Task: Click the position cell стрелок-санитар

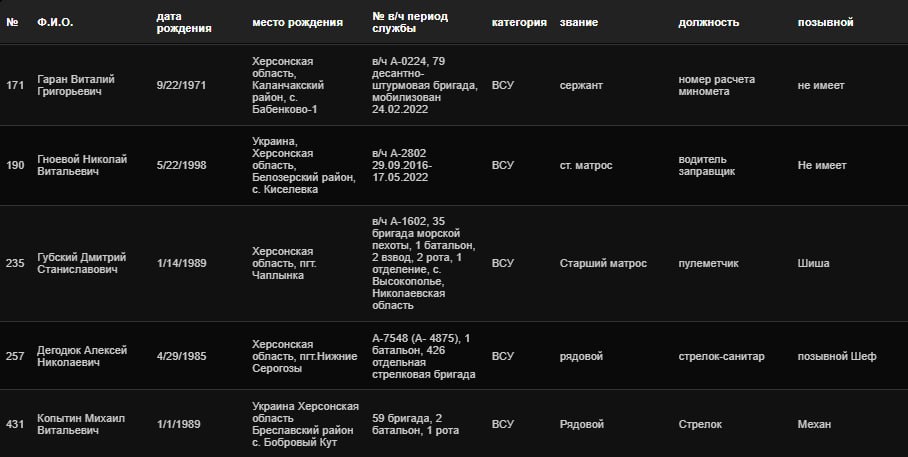Action: pyautogui.click(x=721, y=356)
